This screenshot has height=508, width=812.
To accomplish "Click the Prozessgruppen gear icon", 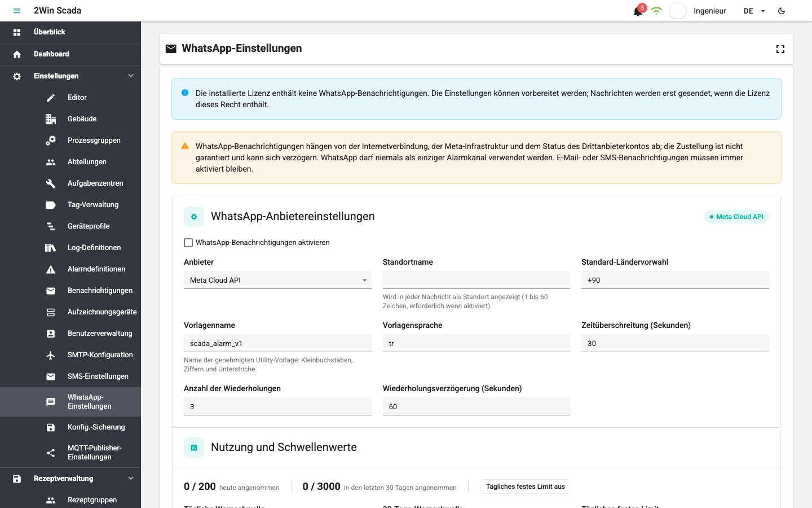I will coord(51,141).
